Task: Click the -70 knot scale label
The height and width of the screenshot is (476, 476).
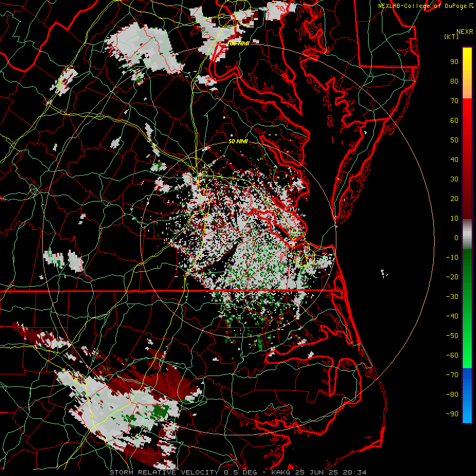Action: pyautogui.click(x=452, y=375)
